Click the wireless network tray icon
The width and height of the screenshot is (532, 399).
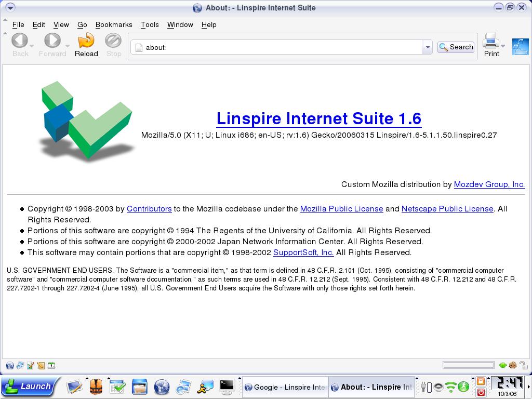point(450,387)
